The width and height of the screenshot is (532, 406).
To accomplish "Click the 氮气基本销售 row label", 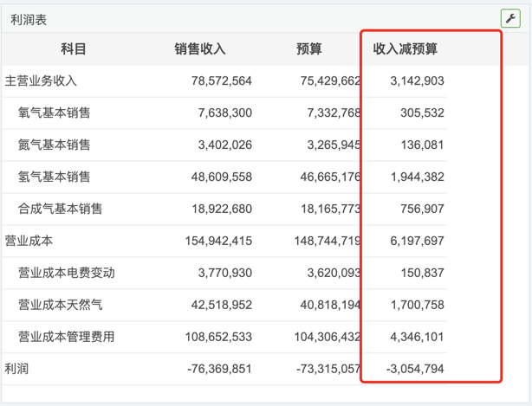I will [54, 145].
